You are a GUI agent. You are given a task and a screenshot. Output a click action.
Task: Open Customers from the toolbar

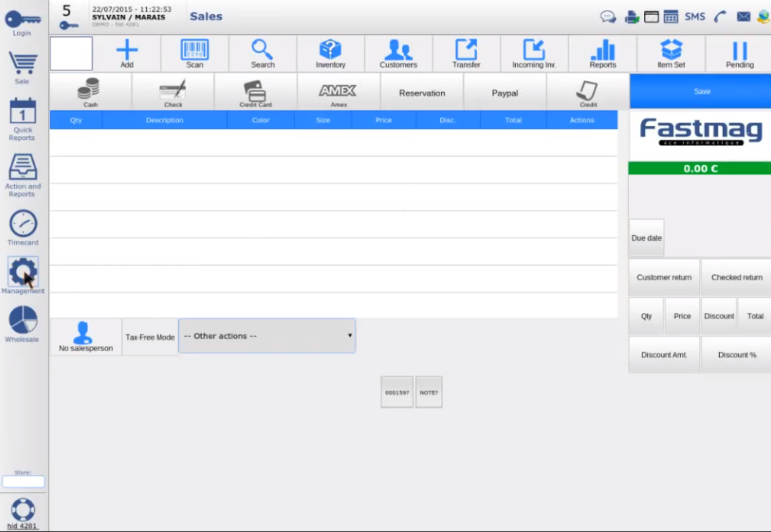pos(398,51)
